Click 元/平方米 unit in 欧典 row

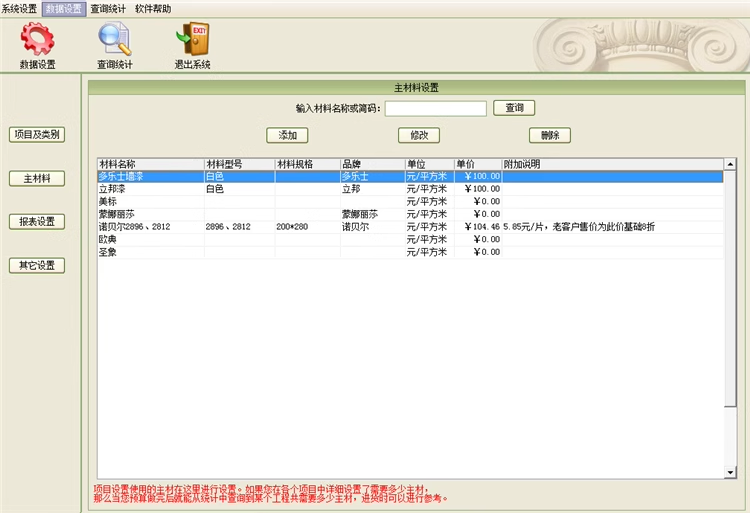[x=430, y=239]
